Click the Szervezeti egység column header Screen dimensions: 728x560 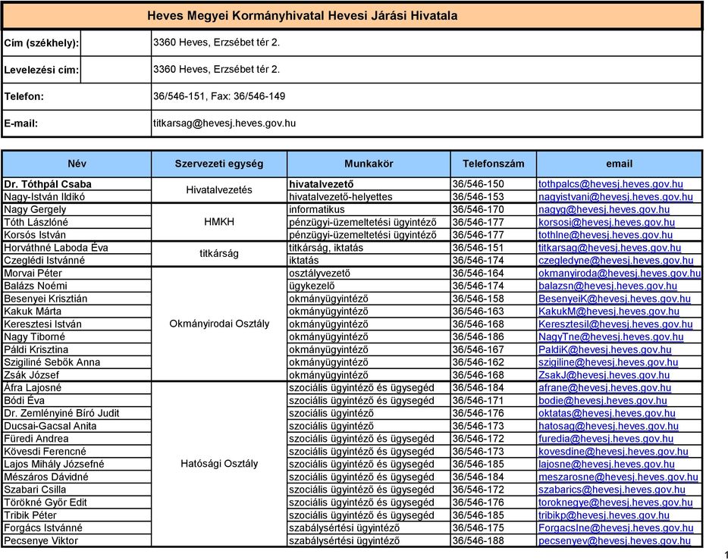[x=219, y=164]
